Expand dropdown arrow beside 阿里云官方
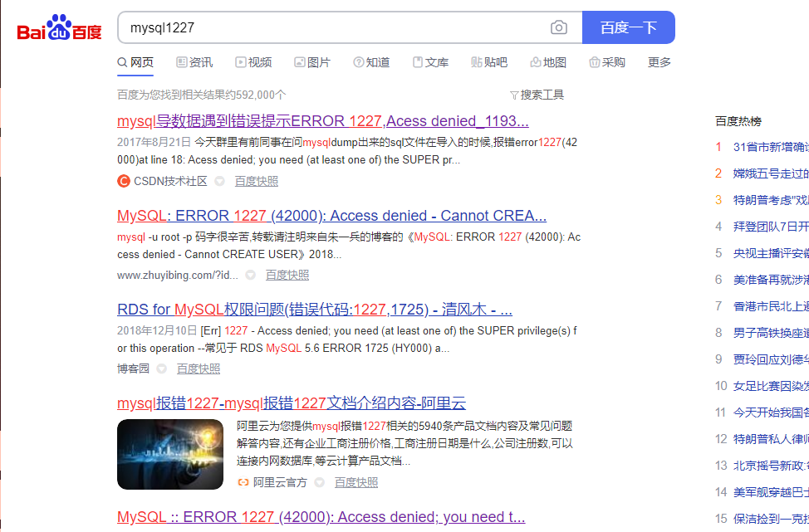Image resolution: width=809 pixels, height=532 pixels. pos(320,482)
